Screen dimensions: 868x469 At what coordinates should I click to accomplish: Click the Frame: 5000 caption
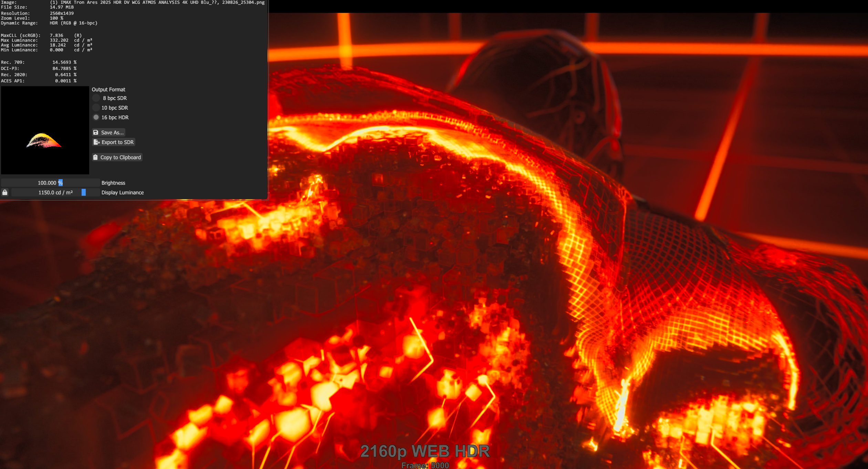click(425, 466)
